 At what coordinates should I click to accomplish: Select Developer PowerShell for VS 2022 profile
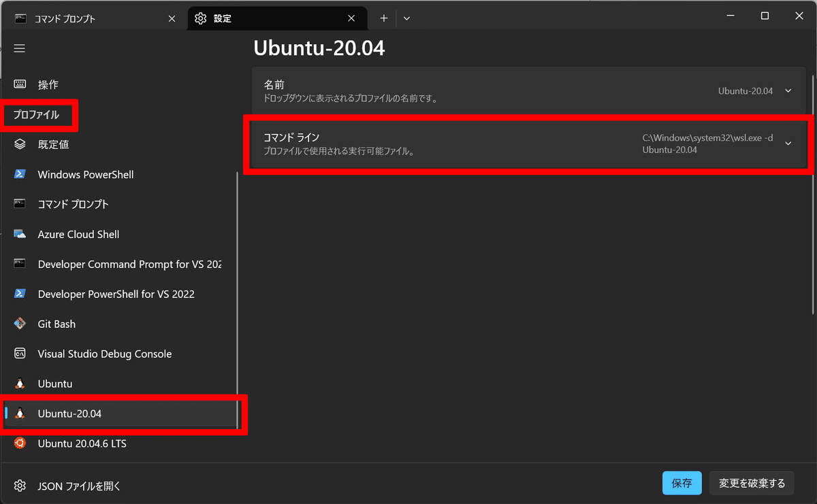pyautogui.click(x=119, y=294)
